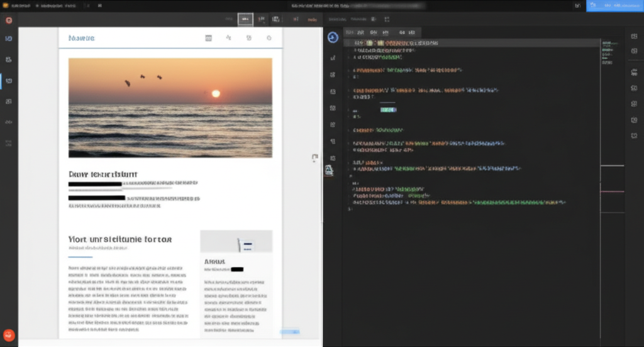Click the sunset ocean hero image in the preview
644x347 pixels.
pyautogui.click(x=170, y=107)
